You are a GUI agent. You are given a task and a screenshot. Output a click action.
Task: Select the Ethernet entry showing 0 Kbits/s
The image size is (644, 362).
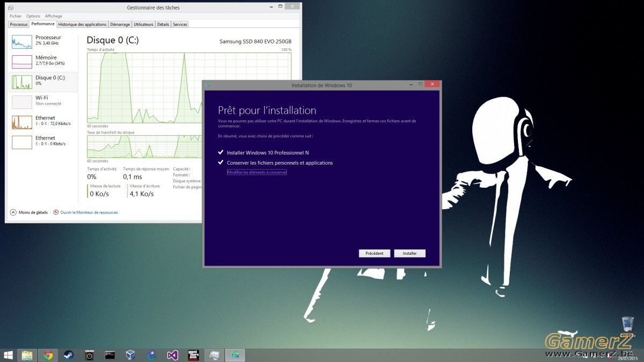coord(43,142)
